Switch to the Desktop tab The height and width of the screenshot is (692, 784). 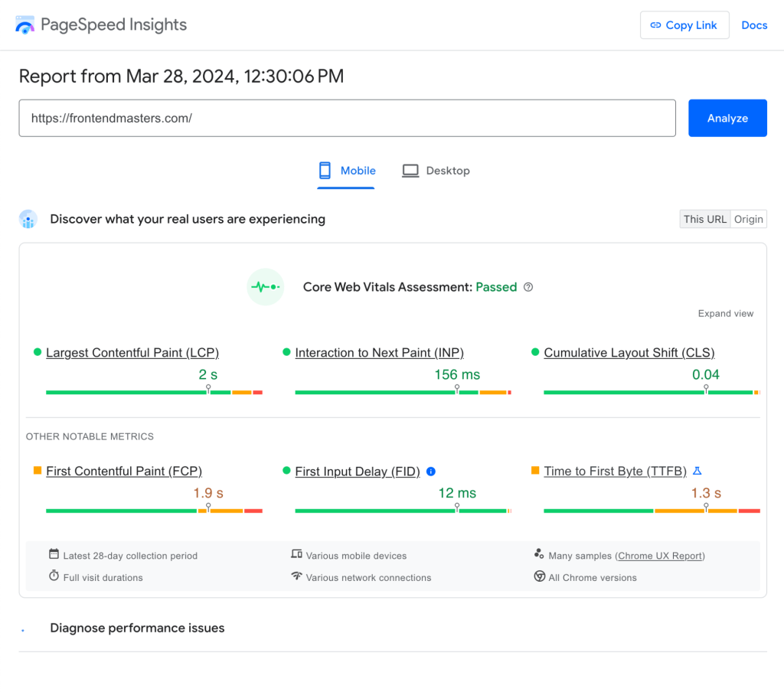pyautogui.click(x=436, y=171)
